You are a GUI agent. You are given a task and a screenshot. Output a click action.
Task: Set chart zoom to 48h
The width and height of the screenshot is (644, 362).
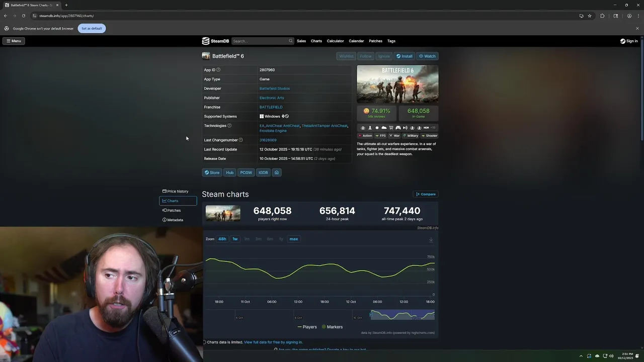click(x=222, y=239)
